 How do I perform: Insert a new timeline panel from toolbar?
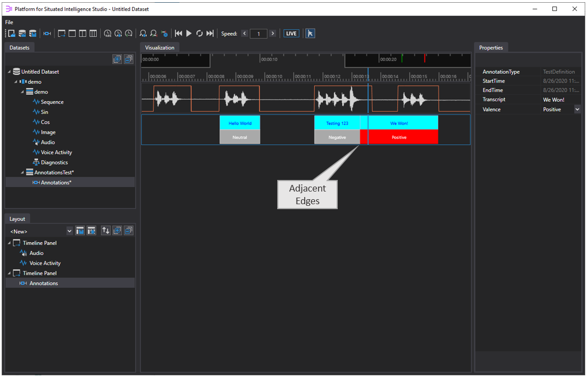click(x=62, y=34)
